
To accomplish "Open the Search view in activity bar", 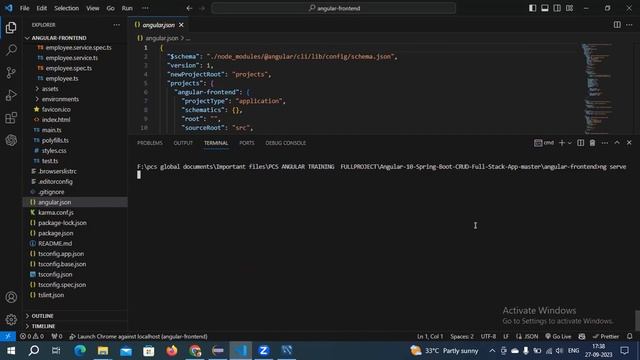I will pos(11,50).
